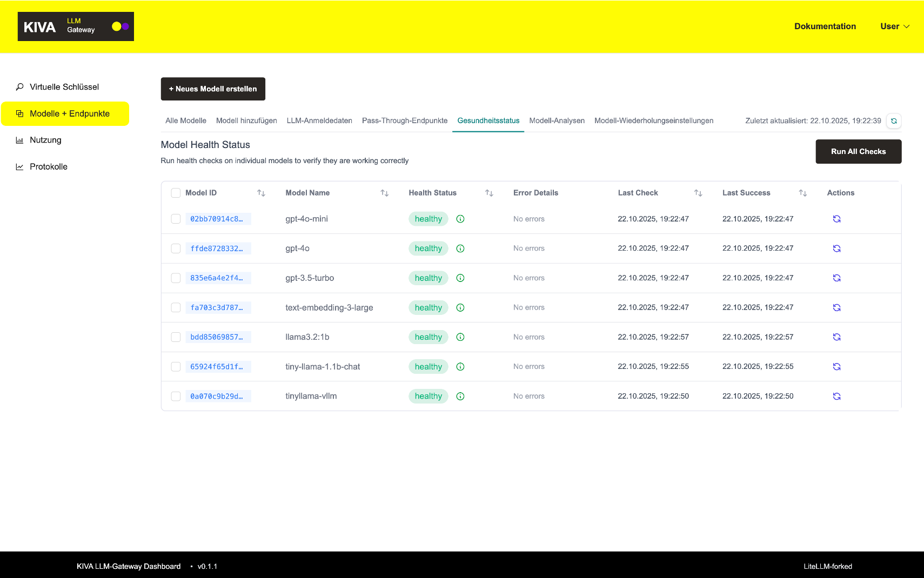Open Modell-Wiederholungseinstellungen tab
The height and width of the screenshot is (578, 924).
[654, 120]
